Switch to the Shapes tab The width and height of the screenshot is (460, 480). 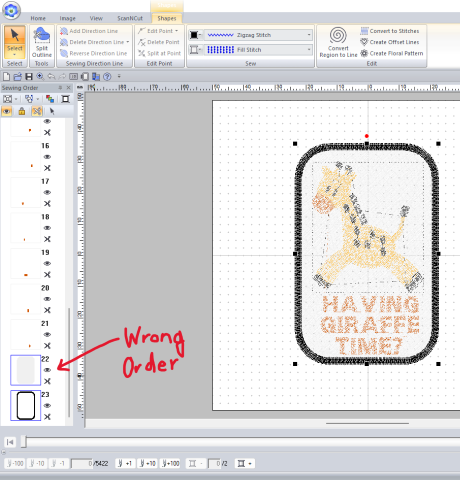pyautogui.click(x=167, y=18)
